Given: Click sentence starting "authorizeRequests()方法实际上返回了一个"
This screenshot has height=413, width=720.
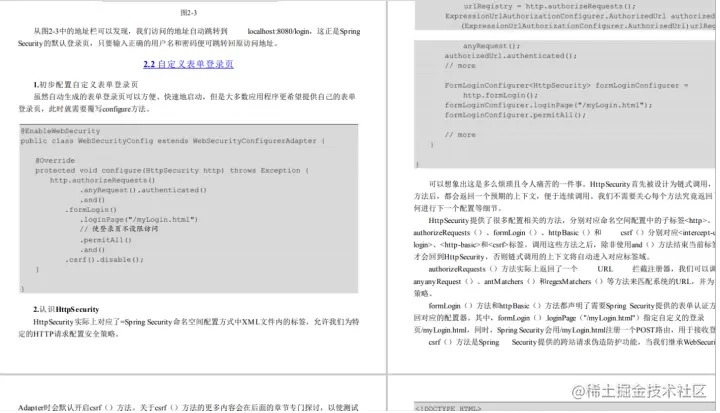Looking at the screenshot, I should pos(564,281).
